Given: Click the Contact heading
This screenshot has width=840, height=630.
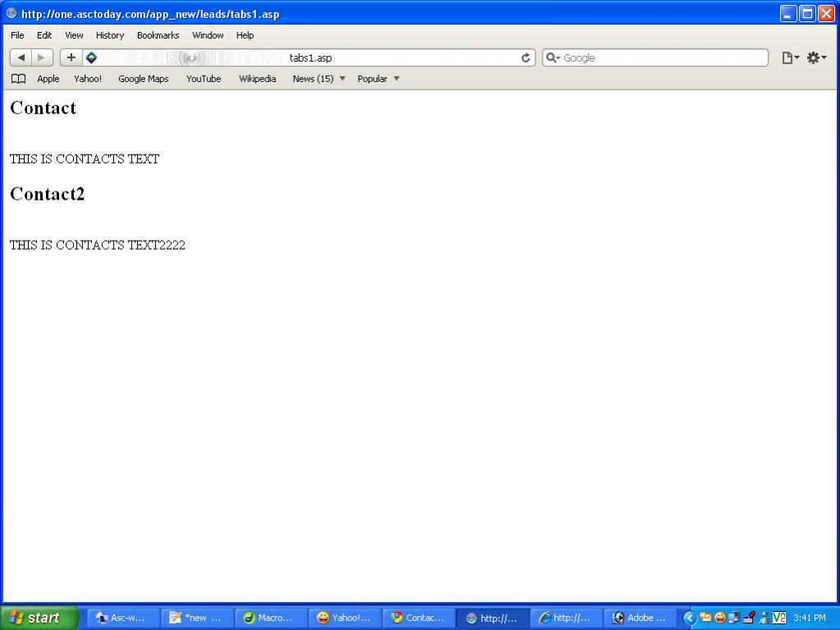Looking at the screenshot, I should [43, 108].
